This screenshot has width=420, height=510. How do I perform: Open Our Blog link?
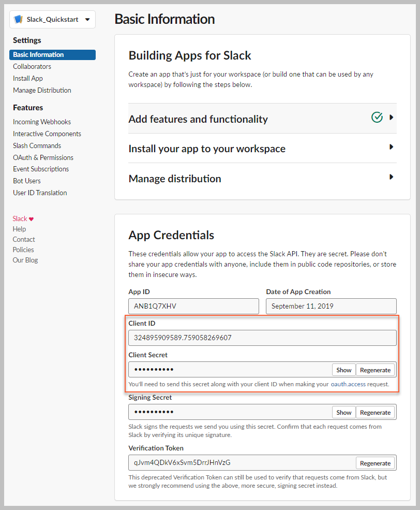click(25, 260)
